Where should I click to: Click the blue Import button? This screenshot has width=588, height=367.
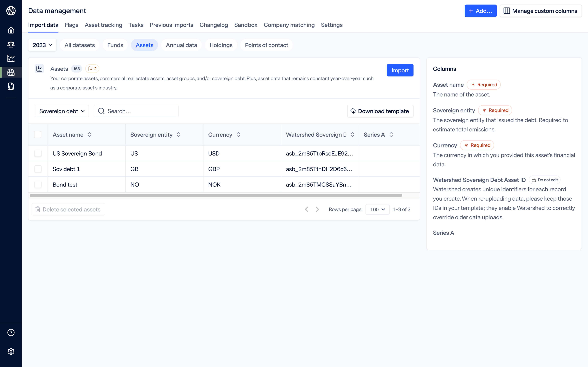[x=400, y=70]
